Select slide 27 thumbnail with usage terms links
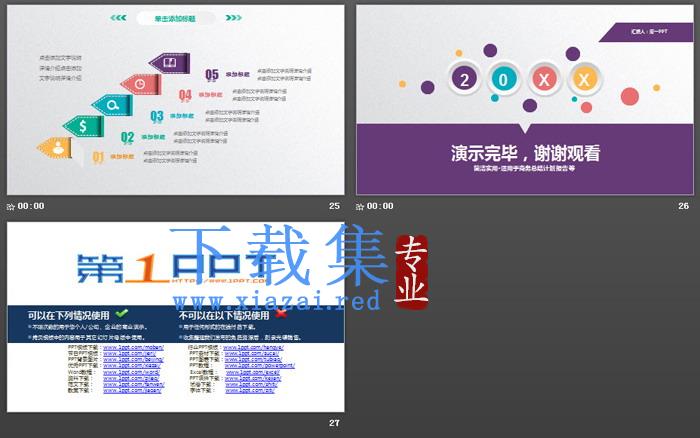Screen dimensions: 700x438 [x=175, y=317]
